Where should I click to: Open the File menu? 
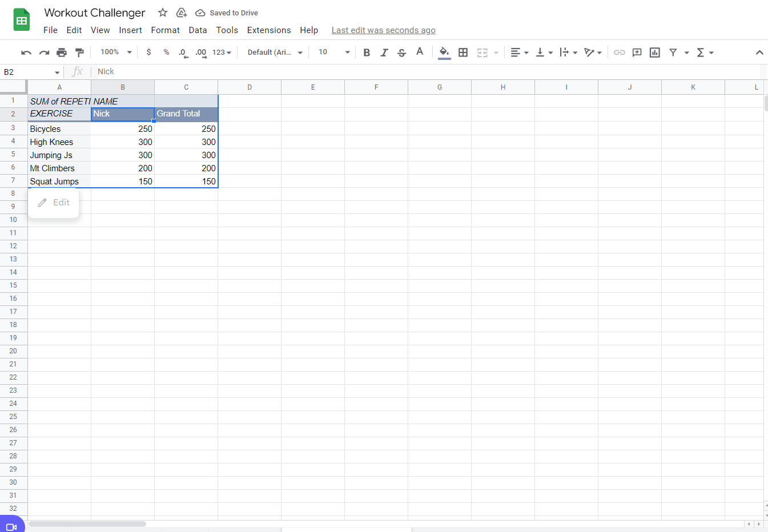pyautogui.click(x=50, y=30)
